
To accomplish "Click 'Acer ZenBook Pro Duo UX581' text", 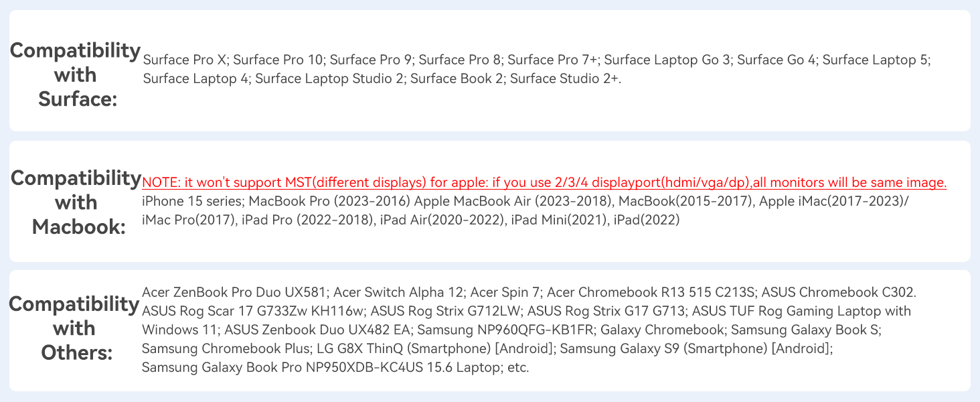I will click(x=234, y=292).
